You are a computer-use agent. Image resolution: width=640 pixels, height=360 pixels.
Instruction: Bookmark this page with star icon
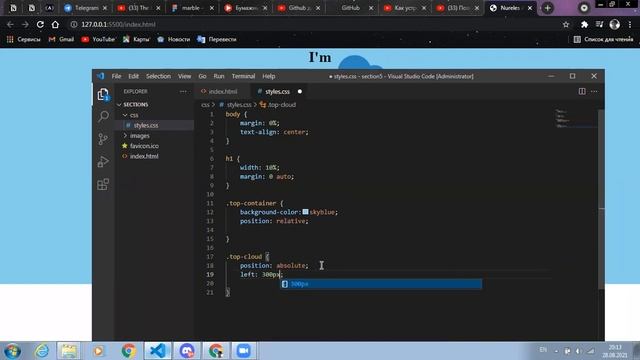[566, 24]
